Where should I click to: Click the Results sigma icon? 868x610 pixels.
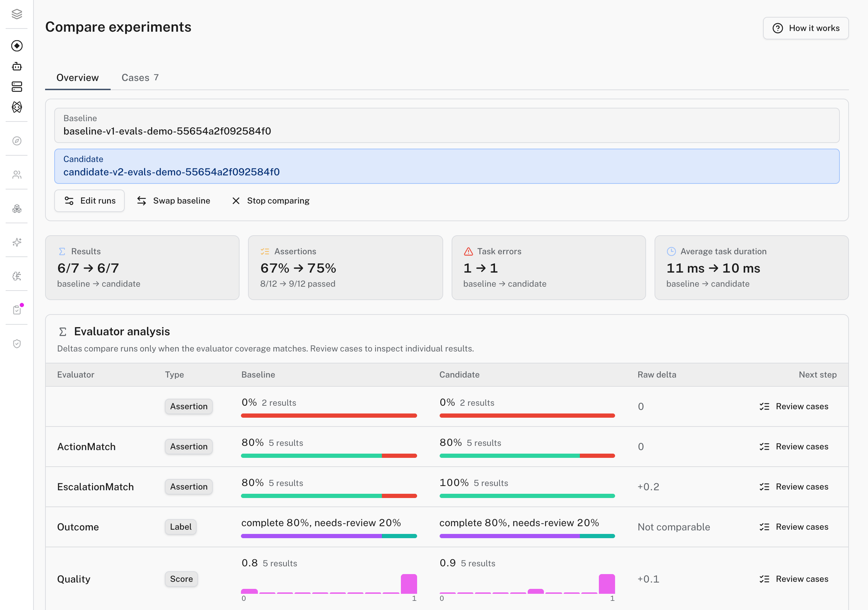[x=62, y=251]
